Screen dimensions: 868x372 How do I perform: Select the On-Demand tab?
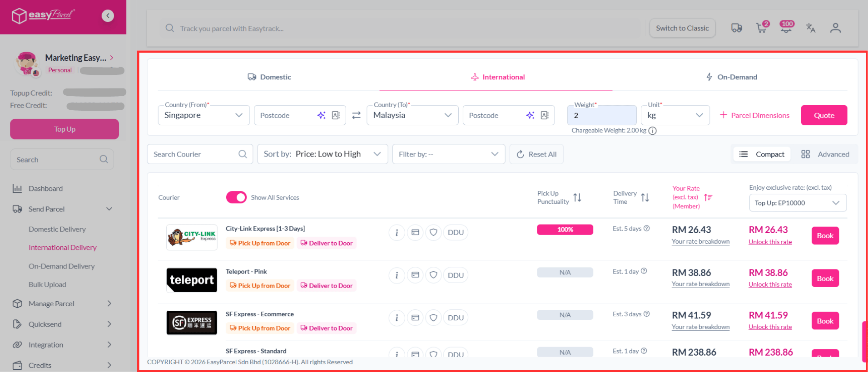tap(731, 77)
